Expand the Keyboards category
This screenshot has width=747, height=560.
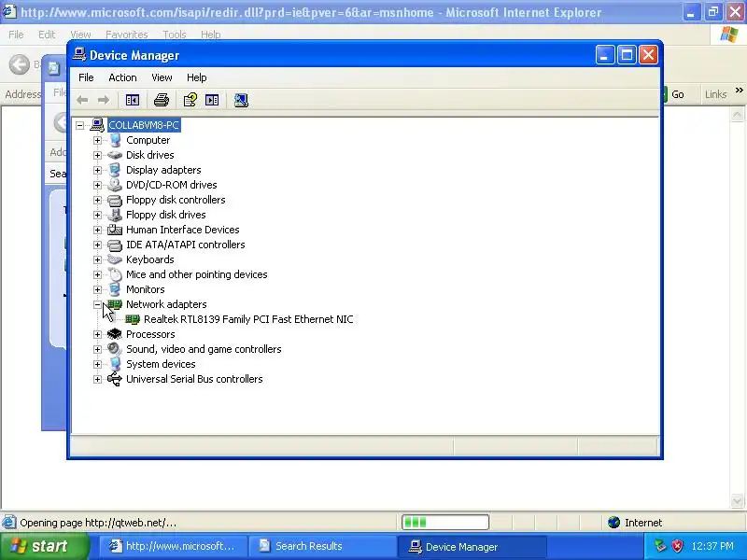[97, 259]
